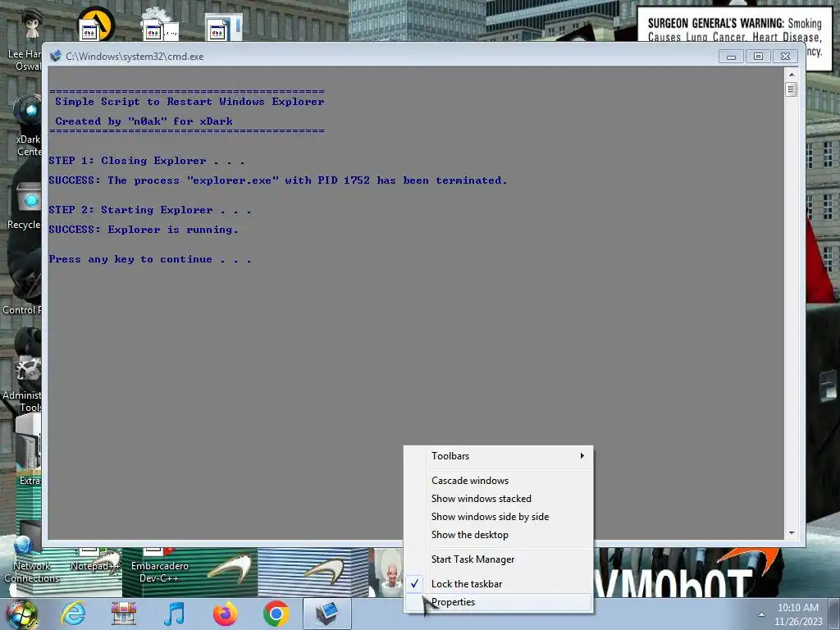Click the Show desktop strip beside clock
The height and width of the screenshot is (630, 840).
[x=834, y=614]
